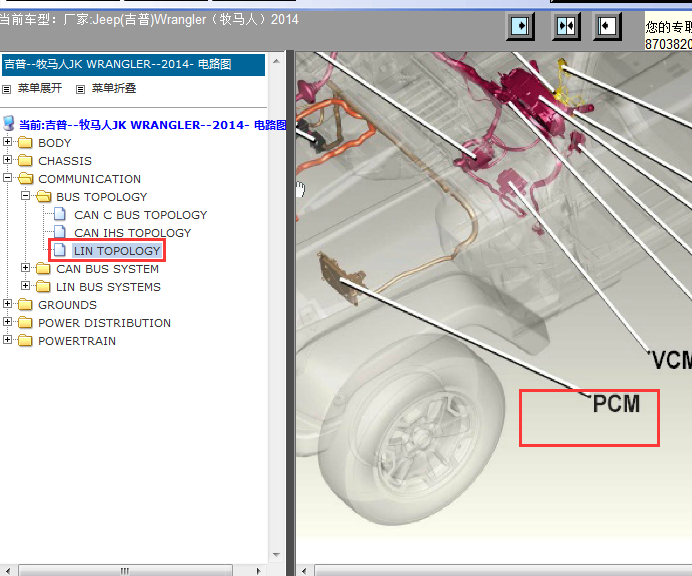Click the POWERTRAIN folder icon
The width and height of the screenshot is (692, 576).
click(25, 340)
